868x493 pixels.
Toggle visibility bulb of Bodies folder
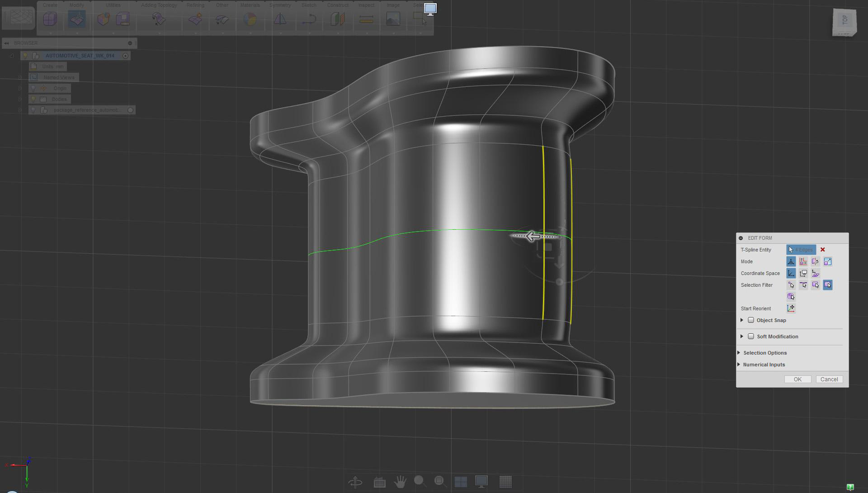click(x=33, y=99)
